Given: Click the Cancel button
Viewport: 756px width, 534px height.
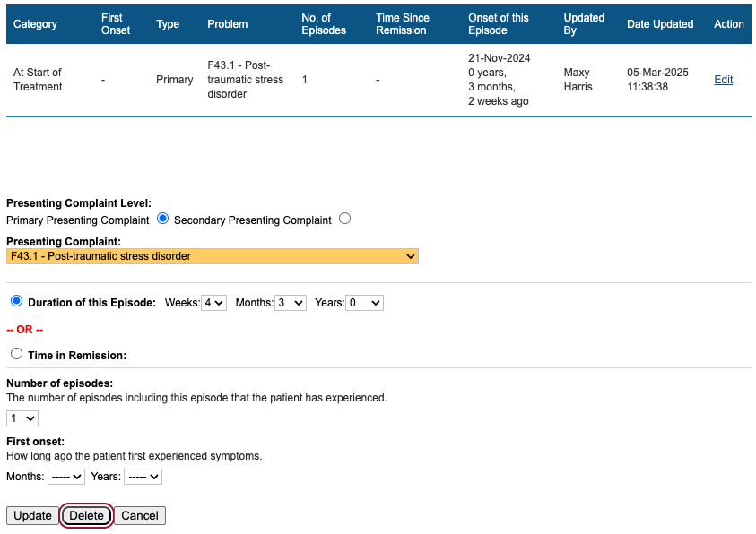Looking at the screenshot, I should click(x=140, y=515).
